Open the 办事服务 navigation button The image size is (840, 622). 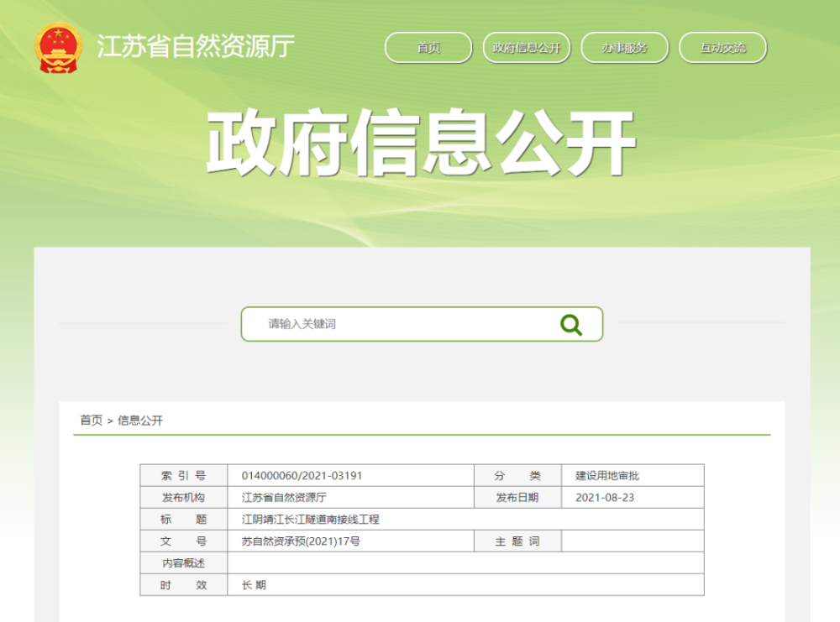tap(624, 48)
